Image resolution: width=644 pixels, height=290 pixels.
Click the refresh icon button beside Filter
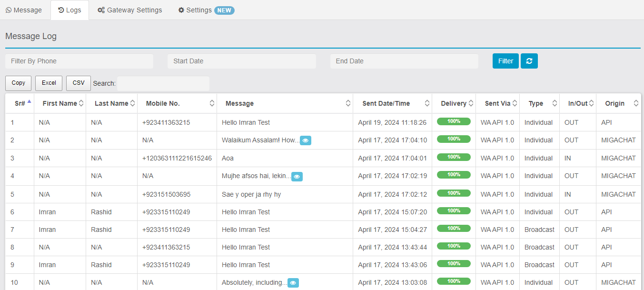(529, 61)
